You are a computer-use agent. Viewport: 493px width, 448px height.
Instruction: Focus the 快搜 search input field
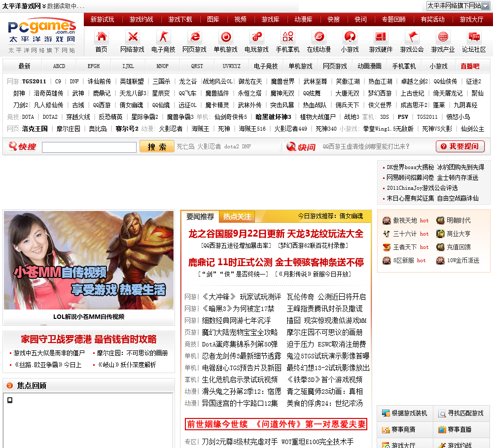pyautogui.click(x=89, y=147)
